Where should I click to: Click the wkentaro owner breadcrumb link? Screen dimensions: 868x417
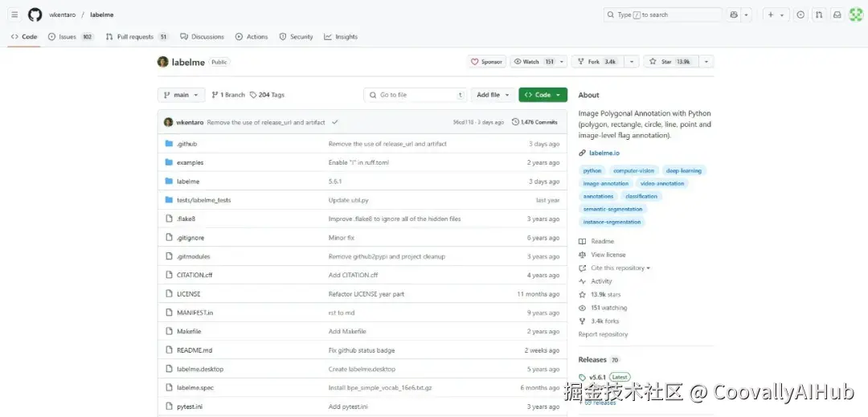[x=62, y=15]
